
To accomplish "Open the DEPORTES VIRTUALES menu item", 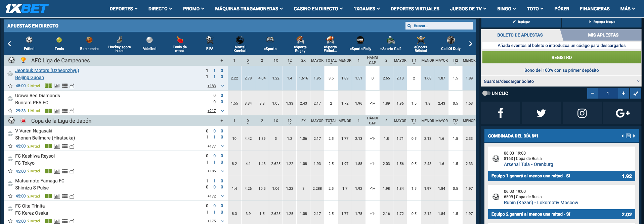I will (x=415, y=9).
